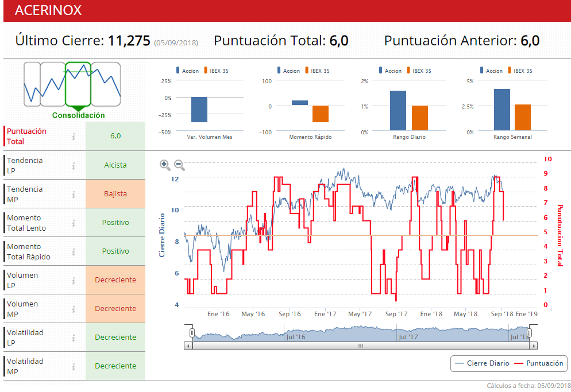The width and height of the screenshot is (571, 392).
Task: Click the navigator scrollbar thumb
Action: [x=361, y=346]
